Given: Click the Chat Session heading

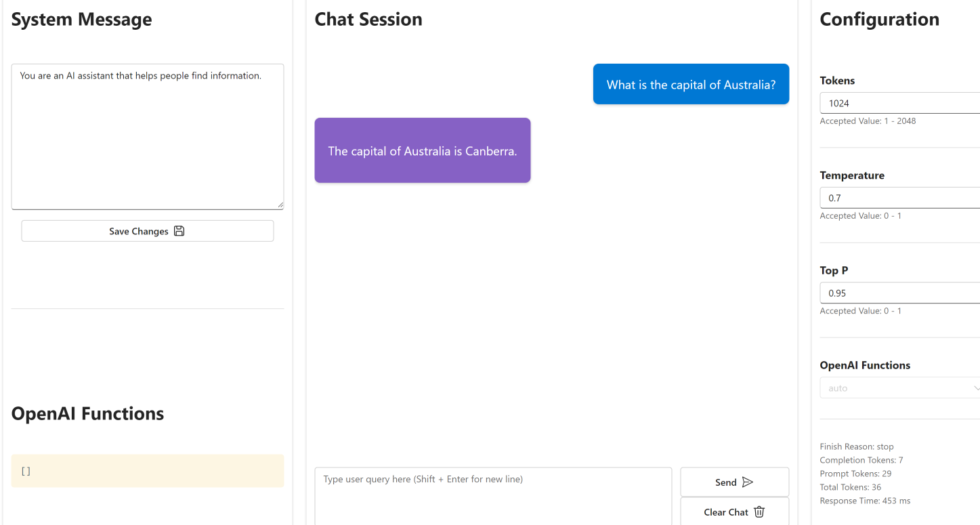Looking at the screenshot, I should click(x=368, y=19).
